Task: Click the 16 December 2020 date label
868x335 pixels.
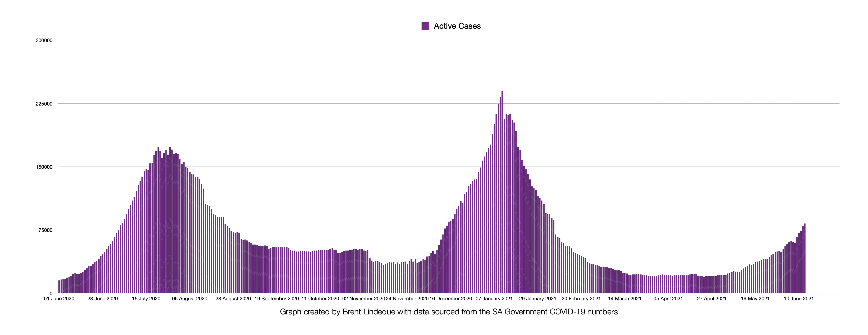Action: pyautogui.click(x=451, y=299)
